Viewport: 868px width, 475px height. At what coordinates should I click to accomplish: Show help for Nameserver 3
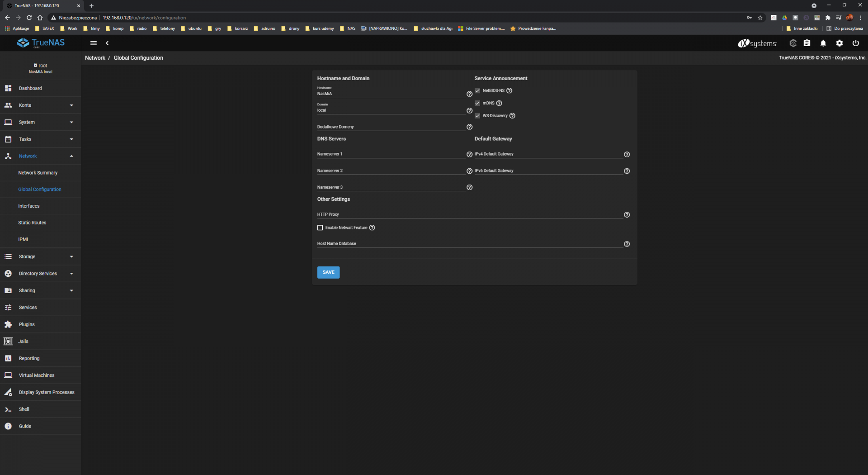pyautogui.click(x=469, y=187)
